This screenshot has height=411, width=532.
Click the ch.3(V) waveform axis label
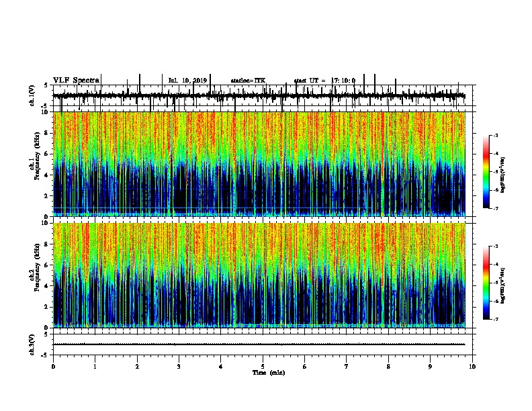(x=32, y=345)
